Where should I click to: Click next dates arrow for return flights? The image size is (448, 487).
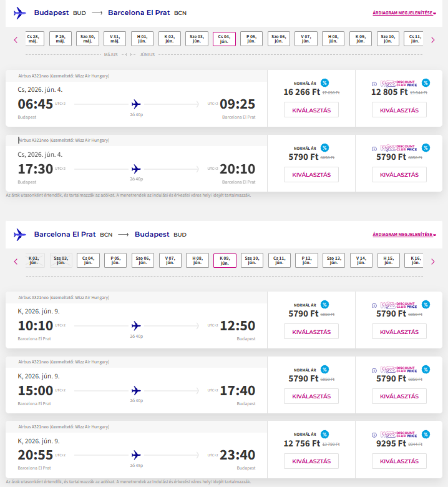tap(433, 261)
